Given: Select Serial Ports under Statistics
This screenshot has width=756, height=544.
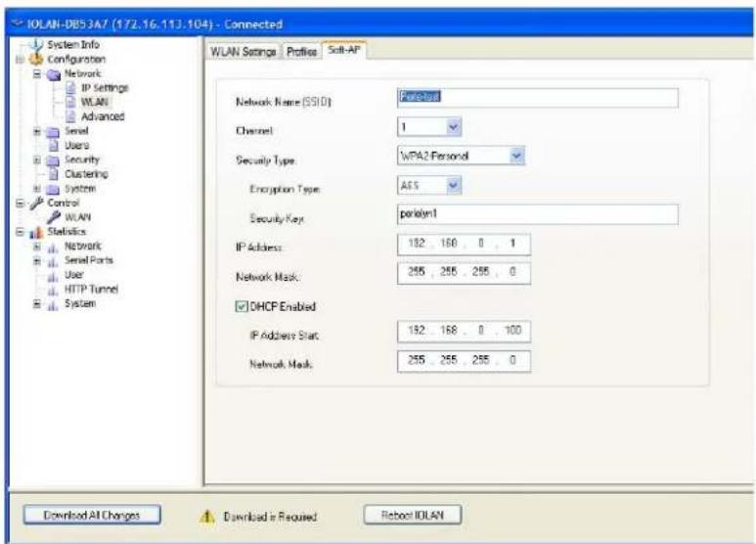Looking at the screenshot, I should [89, 260].
